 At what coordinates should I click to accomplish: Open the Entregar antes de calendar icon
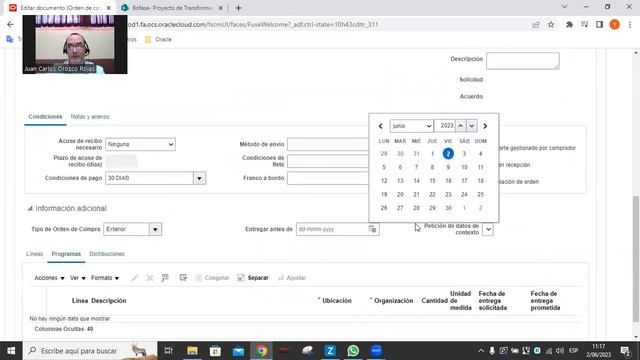coord(372,229)
